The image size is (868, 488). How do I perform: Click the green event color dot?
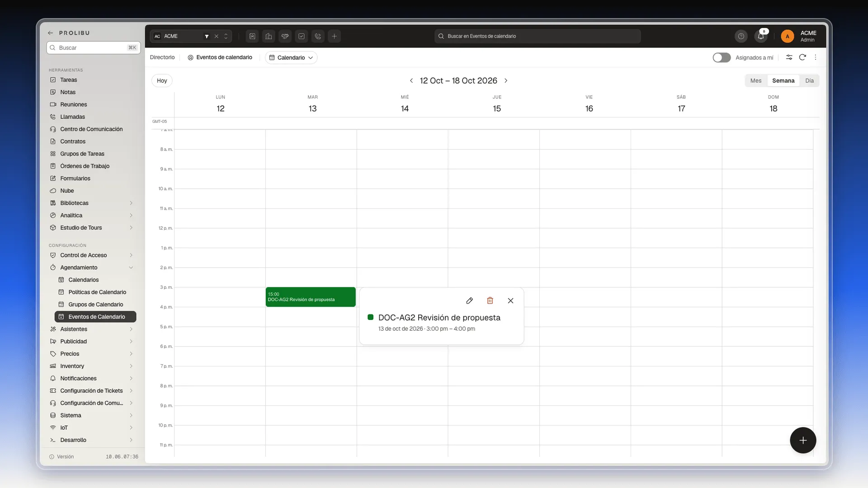[371, 317]
